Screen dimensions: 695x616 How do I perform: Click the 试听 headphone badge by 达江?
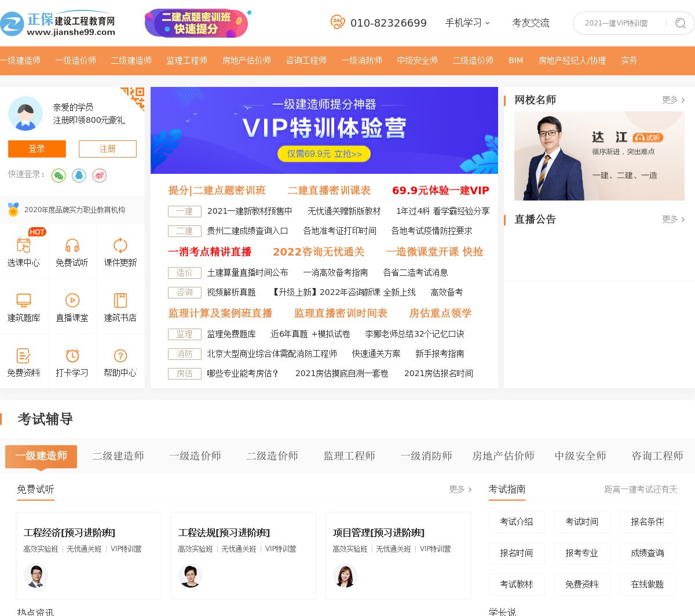[648, 137]
